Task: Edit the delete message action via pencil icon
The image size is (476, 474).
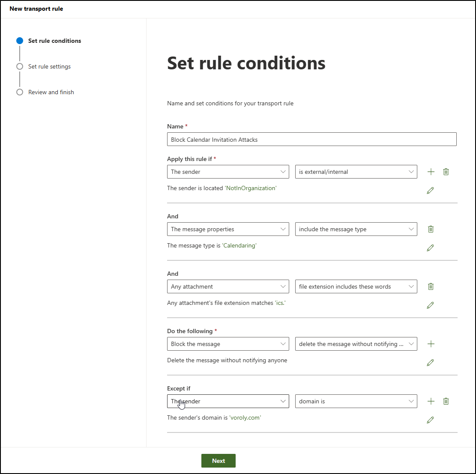Action: point(431,363)
